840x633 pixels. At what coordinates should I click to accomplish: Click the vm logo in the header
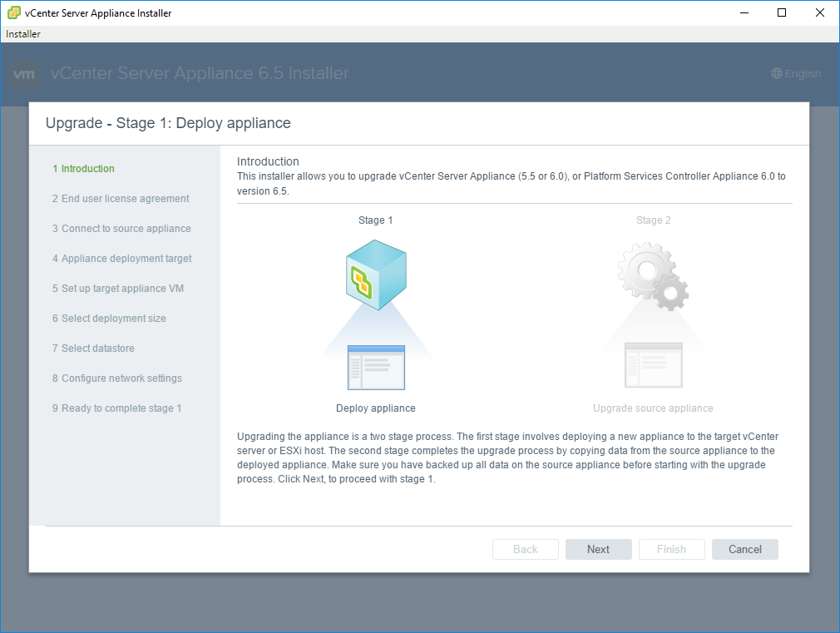[25, 74]
